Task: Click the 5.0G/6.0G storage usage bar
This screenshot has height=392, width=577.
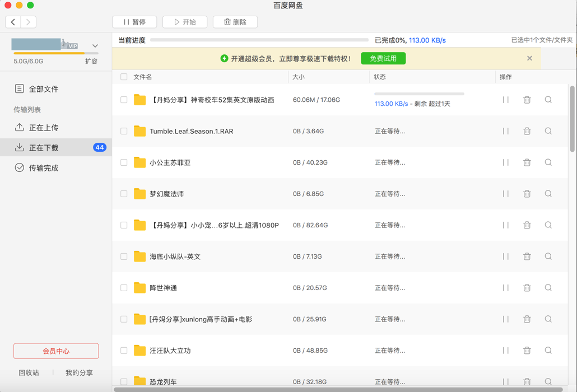Action: pyautogui.click(x=56, y=53)
